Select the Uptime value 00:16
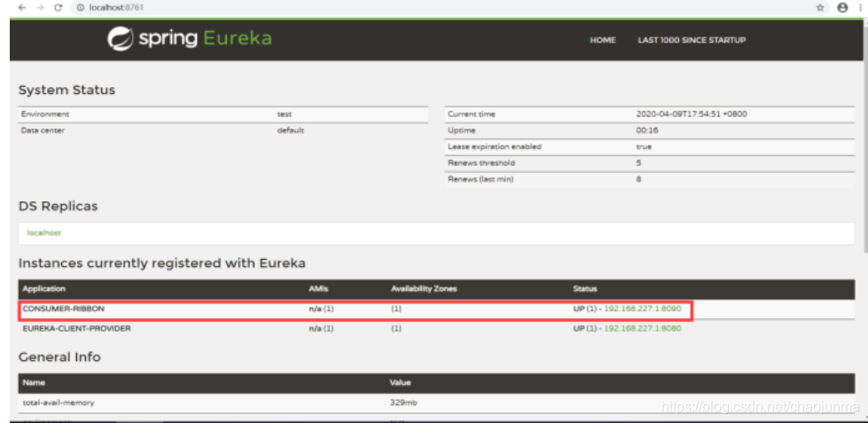The height and width of the screenshot is (423, 868). point(646,130)
